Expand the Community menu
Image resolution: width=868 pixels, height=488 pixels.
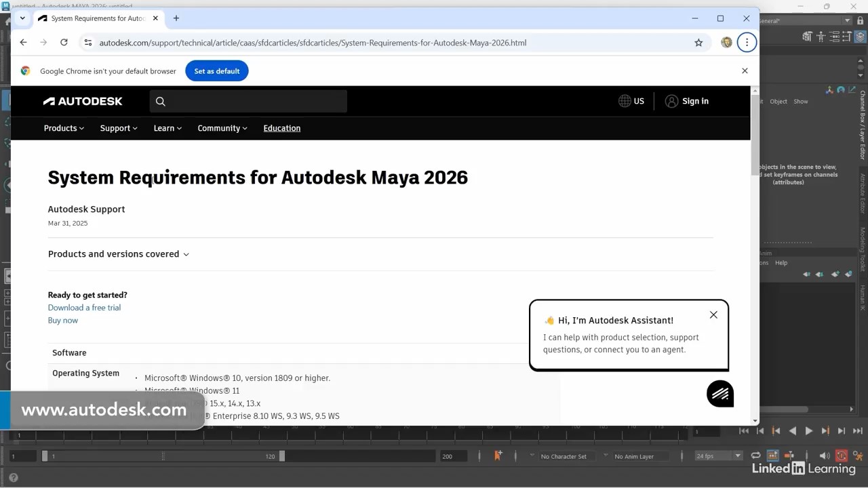pos(222,128)
